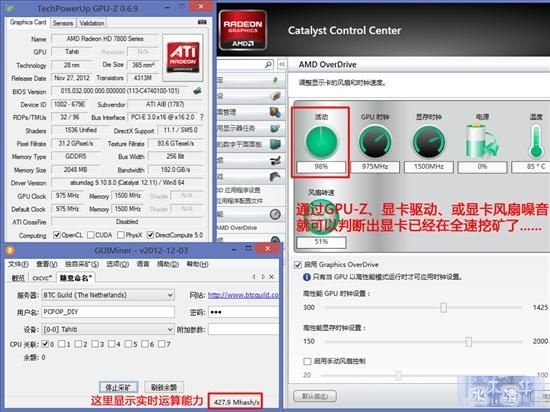This screenshot has height=412, width=550.
Task: Open the 查看(V) menu in GUIMiner
Action: pos(47,264)
